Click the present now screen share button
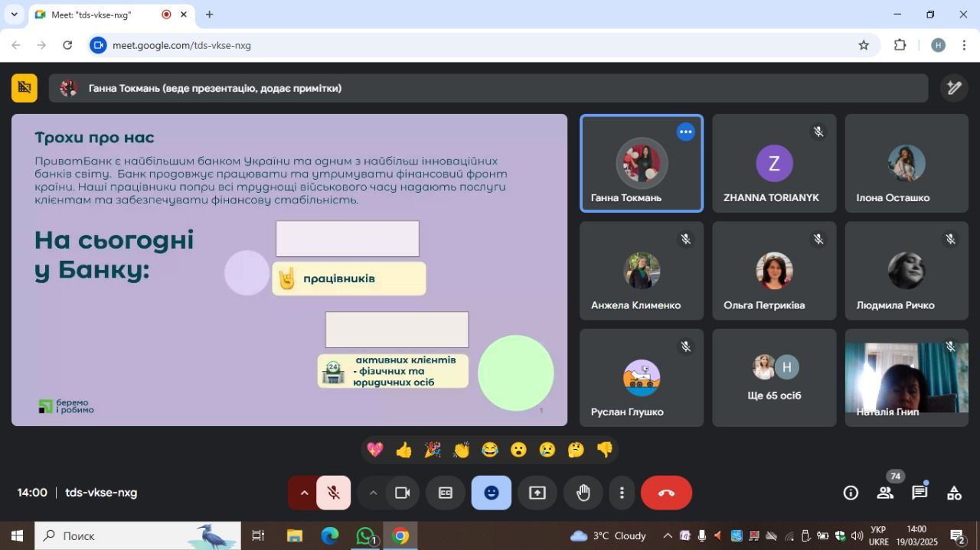980x550 pixels. 537,493
